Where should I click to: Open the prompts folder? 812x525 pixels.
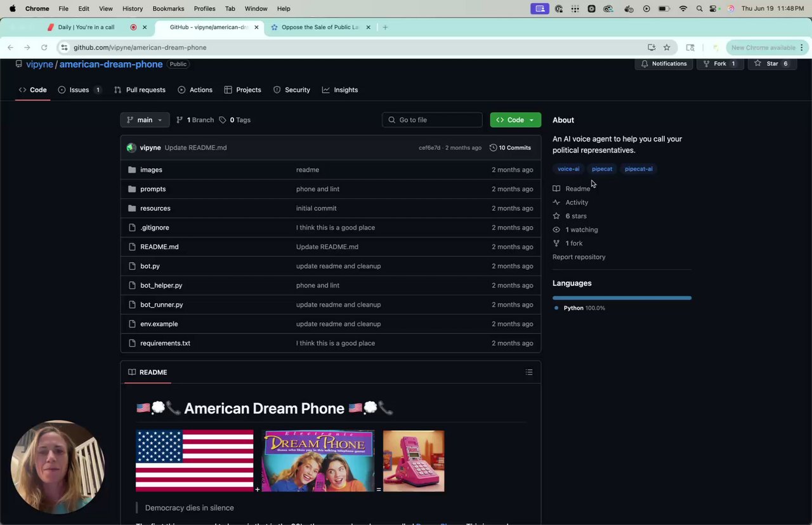tap(153, 189)
